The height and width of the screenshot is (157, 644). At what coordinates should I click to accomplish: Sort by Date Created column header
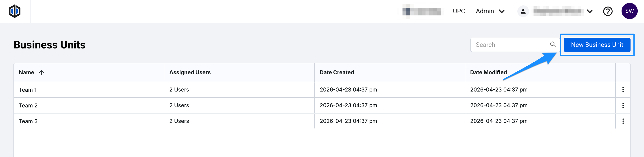pos(337,72)
